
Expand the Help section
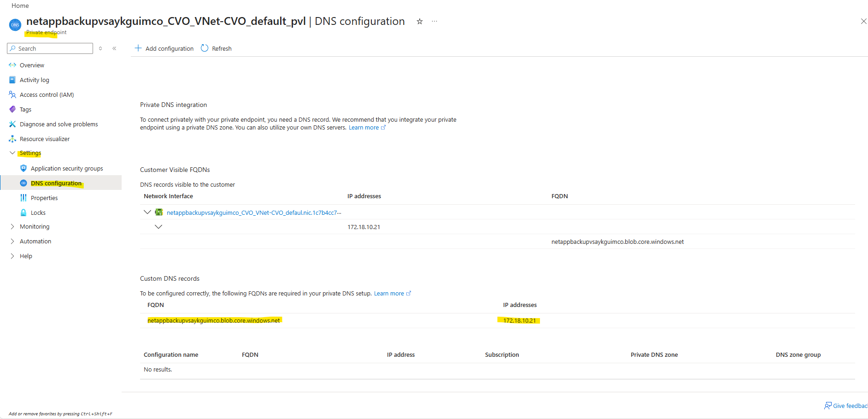tap(12, 256)
